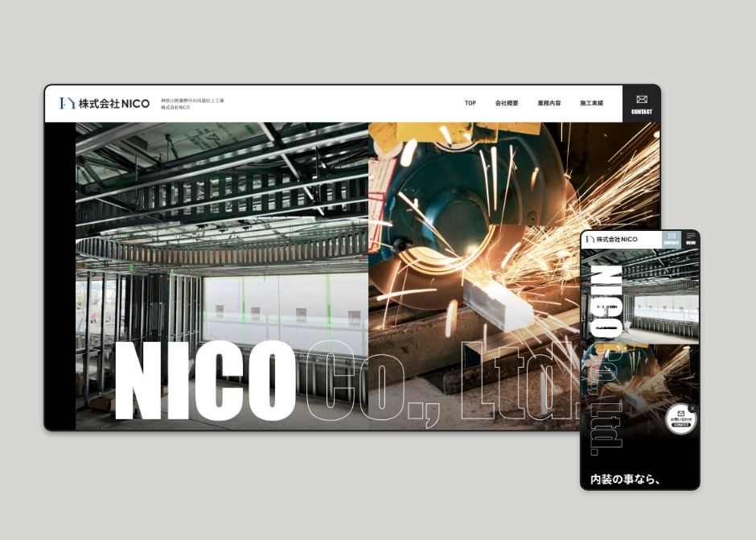This screenshot has height=540, width=756.
Task: Open the mobile MENU hamburger icon
Action: [x=691, y=239]
